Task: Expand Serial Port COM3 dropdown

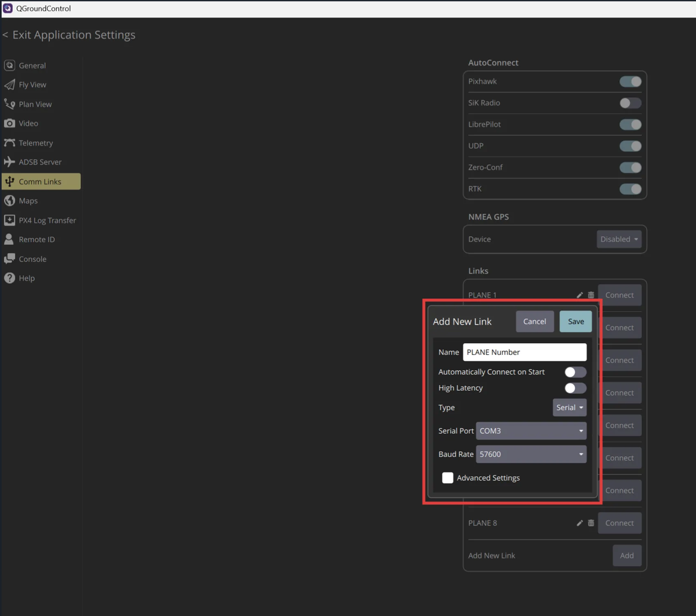Action: (x=531, y=431)
